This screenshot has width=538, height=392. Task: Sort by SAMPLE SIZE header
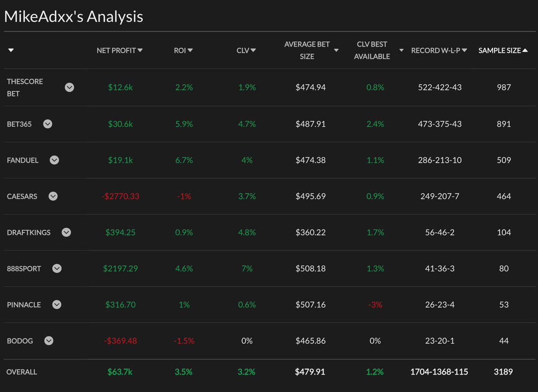503,51
